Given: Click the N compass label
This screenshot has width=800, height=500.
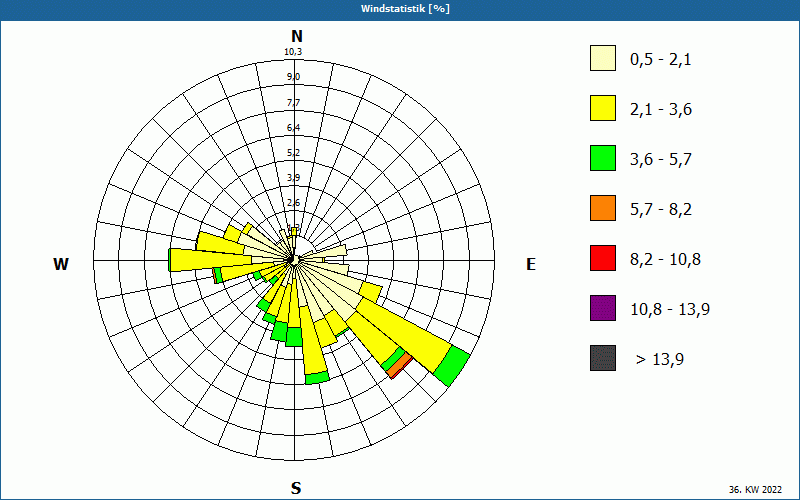Looking at the screenshot, I should coord(296,36).
